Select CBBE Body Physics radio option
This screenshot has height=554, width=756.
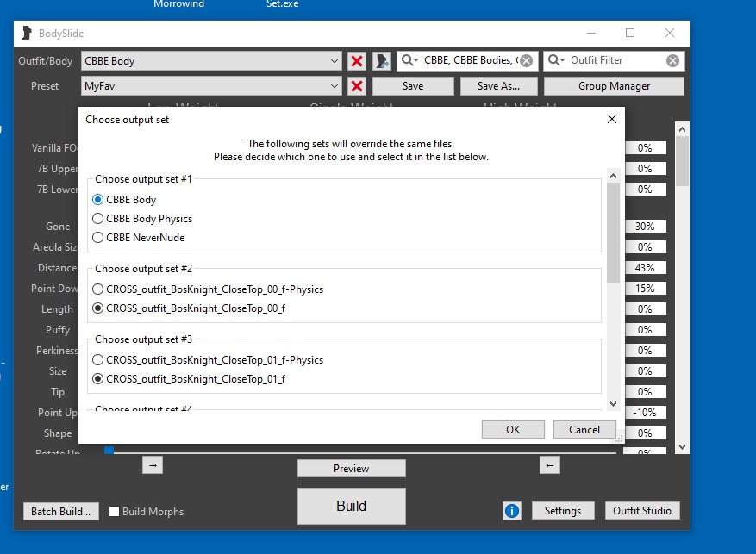(x=98, y=219)
